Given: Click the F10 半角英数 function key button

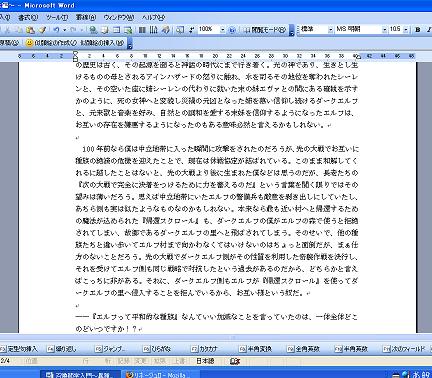Looking at the screenshot, I should (352, 349).
